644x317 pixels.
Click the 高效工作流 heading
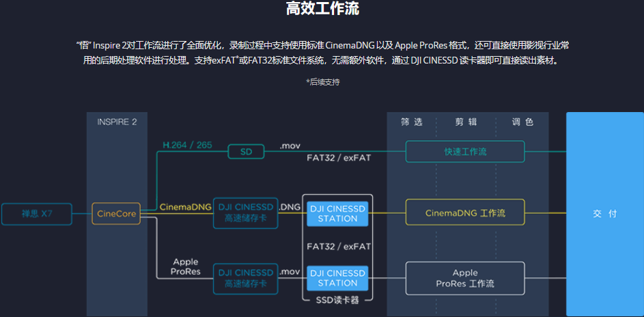click(x=322, y=10)
